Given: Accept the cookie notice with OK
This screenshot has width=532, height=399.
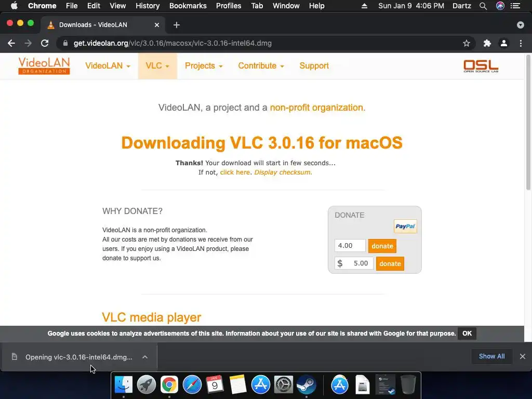Looking at the screenshot, I should point(467,334).
